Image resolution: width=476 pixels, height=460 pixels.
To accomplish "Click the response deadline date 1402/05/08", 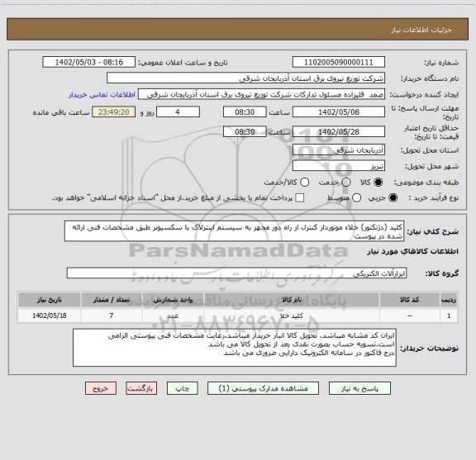I will click(x=339, y=112).
